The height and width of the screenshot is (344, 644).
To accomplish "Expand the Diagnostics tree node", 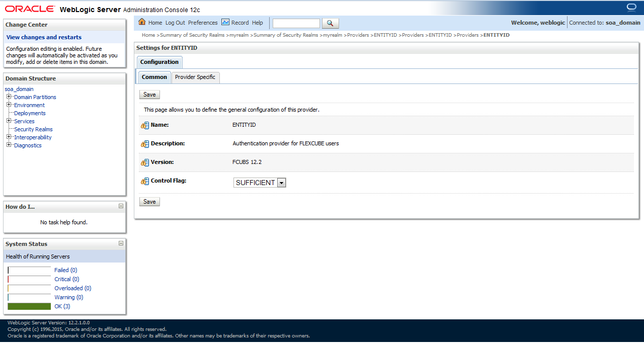I will pyautogui.click(x=9, y=145).
